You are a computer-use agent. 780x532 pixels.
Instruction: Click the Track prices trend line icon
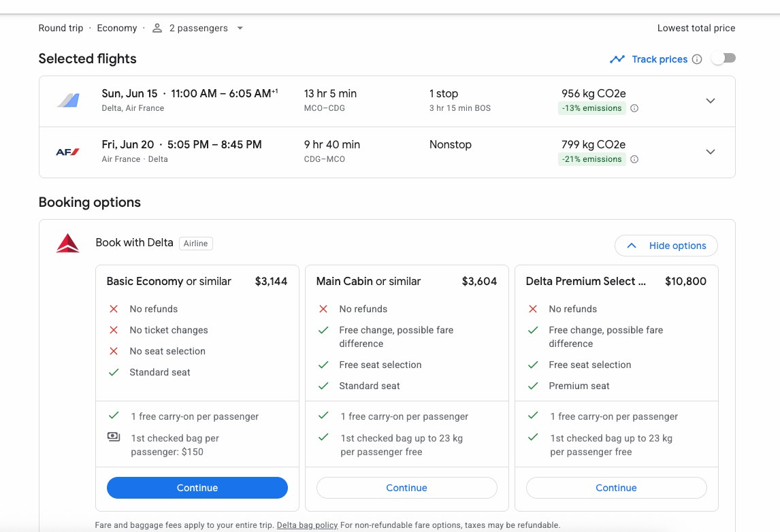pyautogui.click(x=617, y=59)
